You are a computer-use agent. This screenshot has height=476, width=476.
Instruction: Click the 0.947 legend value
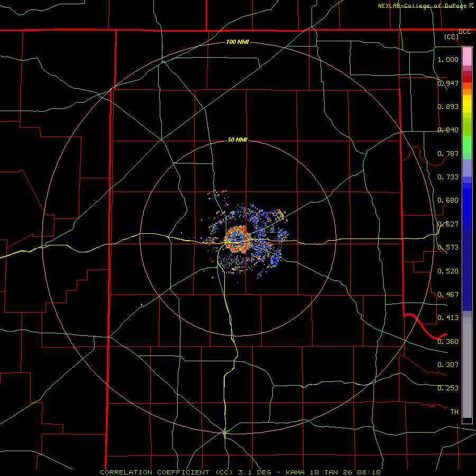[448, 83]
